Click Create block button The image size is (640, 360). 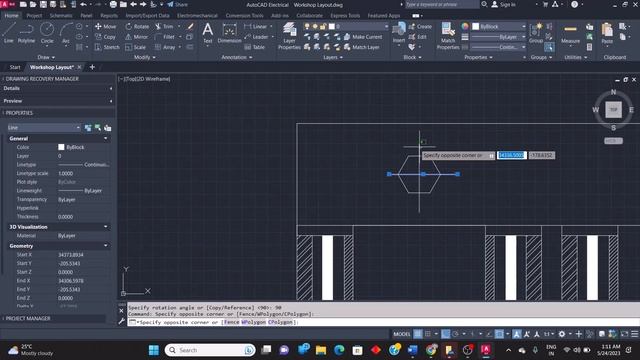click(x=420, y=26)
